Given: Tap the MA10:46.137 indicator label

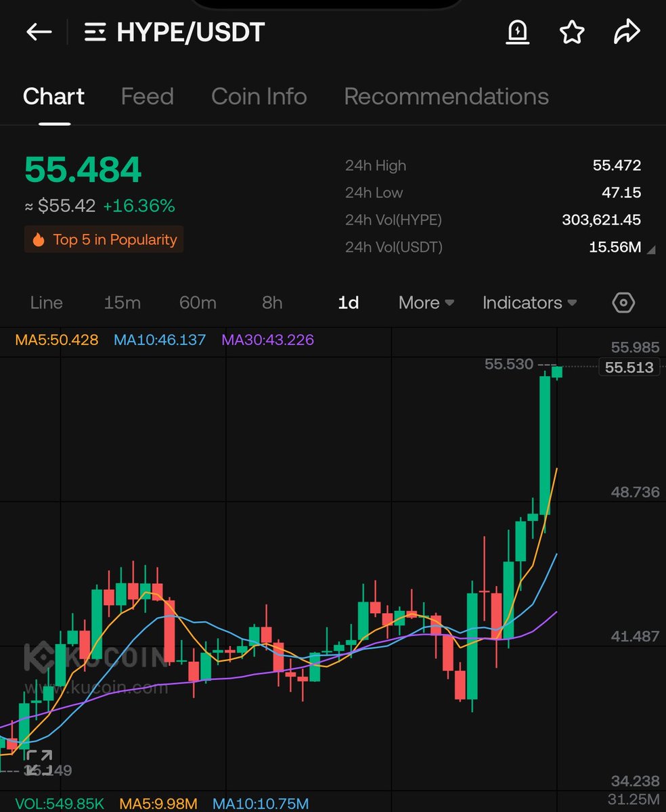Looking at the screenshot, I should pos(160,340).
